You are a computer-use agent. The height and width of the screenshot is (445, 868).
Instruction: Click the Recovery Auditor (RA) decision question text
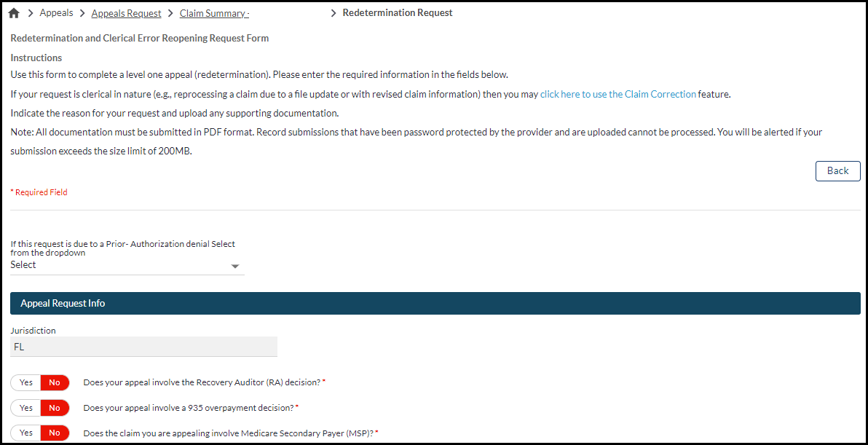202,382
